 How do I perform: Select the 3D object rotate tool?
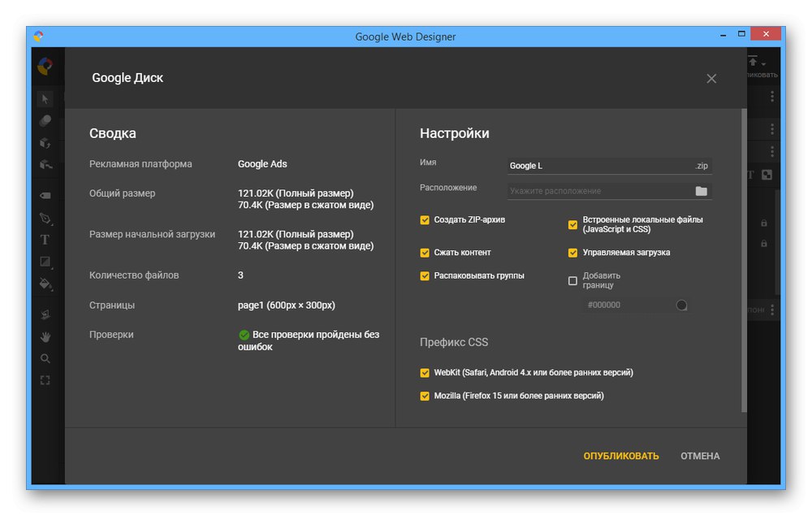click(x=45, y=121)
